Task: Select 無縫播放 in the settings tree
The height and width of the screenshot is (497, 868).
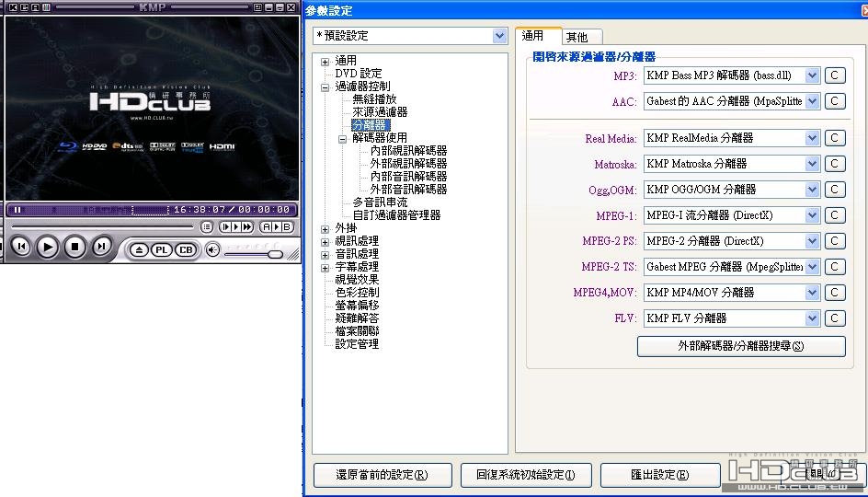Action: pos(374,99)
